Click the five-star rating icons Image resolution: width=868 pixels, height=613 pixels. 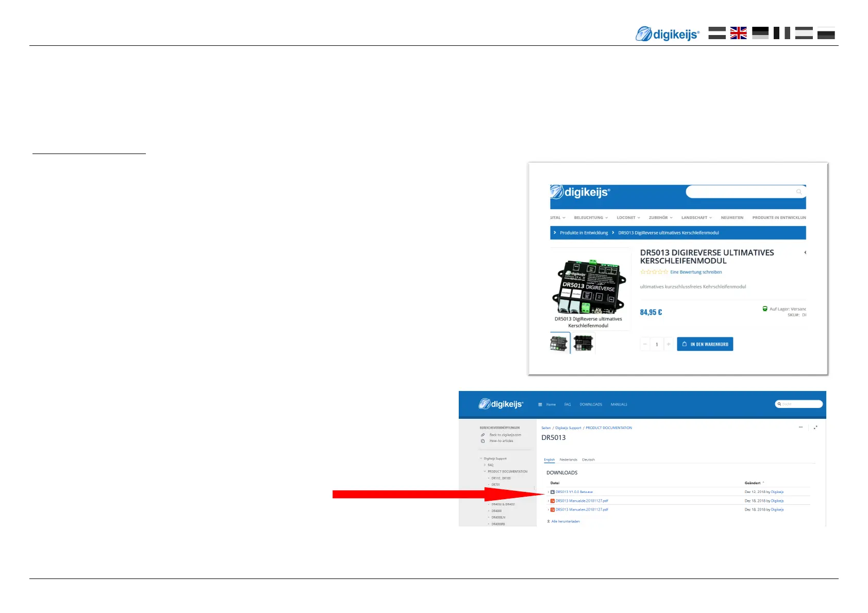click(654, 272)
